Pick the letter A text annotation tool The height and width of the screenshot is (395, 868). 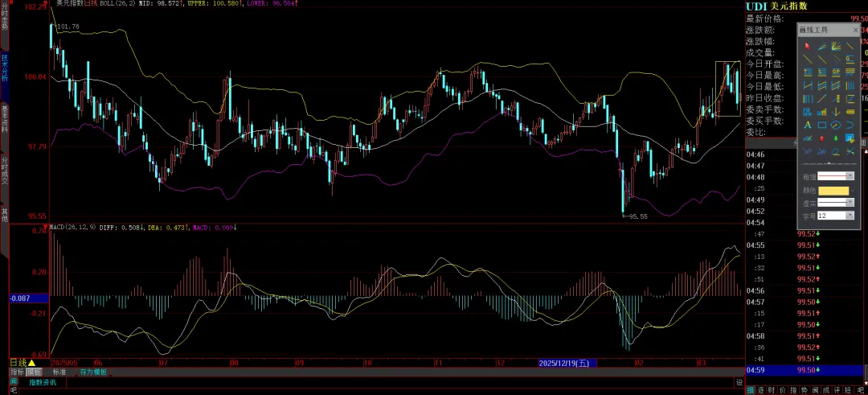coord(808,125)
